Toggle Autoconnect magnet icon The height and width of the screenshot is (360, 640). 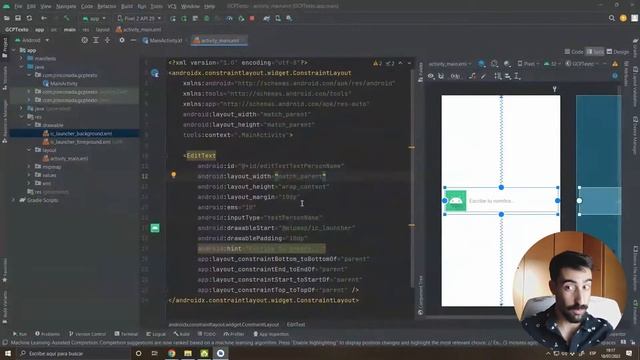pyautogui.click(x=441, y=76)
